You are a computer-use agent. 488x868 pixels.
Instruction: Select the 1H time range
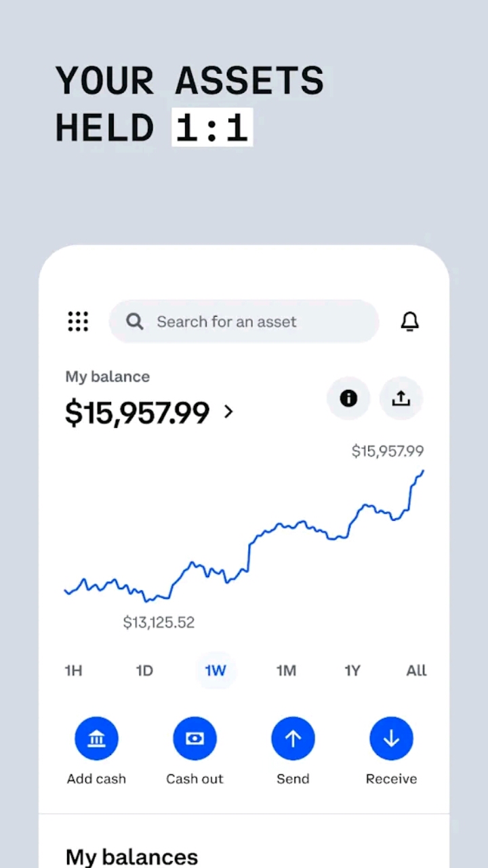pos(73,671)
